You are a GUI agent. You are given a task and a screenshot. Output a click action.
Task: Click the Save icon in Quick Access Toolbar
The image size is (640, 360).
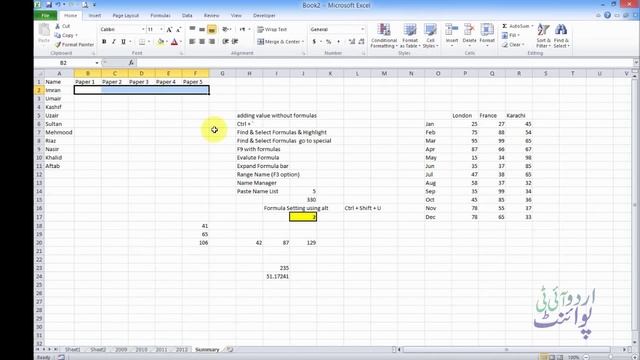49,5
